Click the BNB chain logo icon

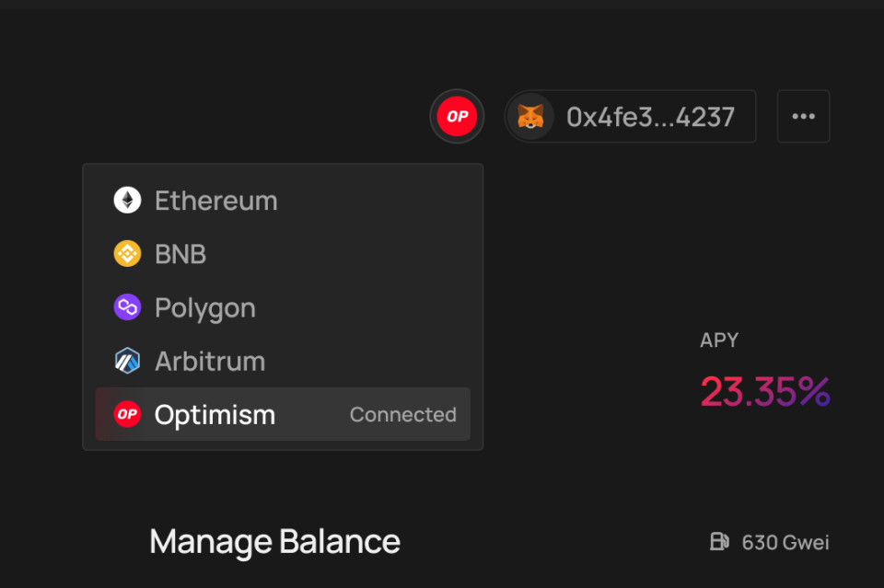click(126, 253)
